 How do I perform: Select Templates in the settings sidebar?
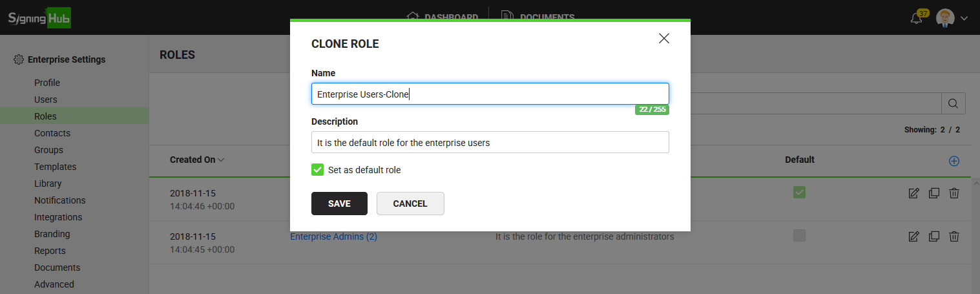(56, 167)
